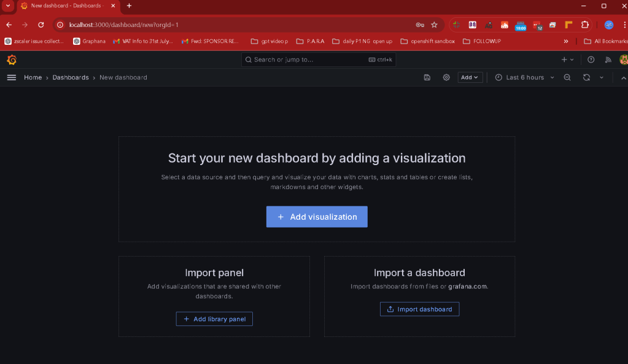The image size is (628, 364).
Task: Bookmark this page with the star icon
Action: click(434, 25)
